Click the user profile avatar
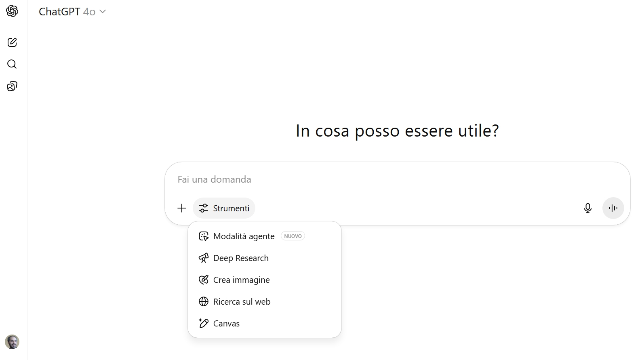This screenshot has width=644, height=360. click(12, 342)
